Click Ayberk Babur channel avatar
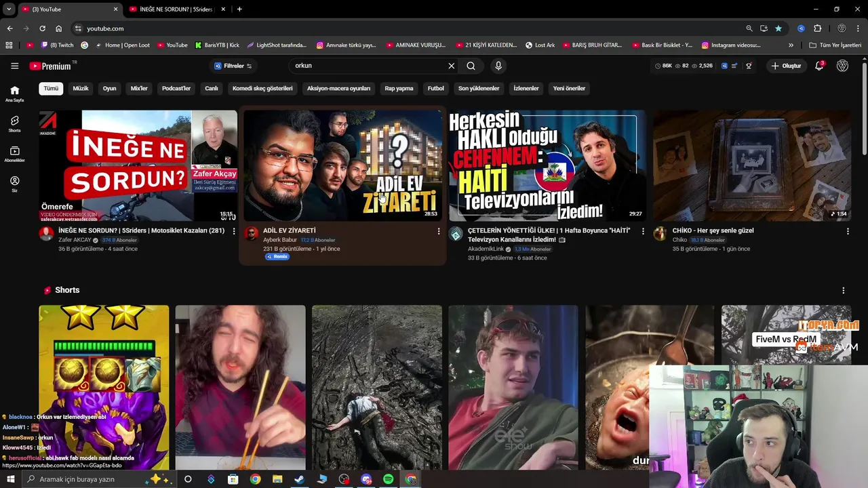868x488 pixels. tap(251, 234)
